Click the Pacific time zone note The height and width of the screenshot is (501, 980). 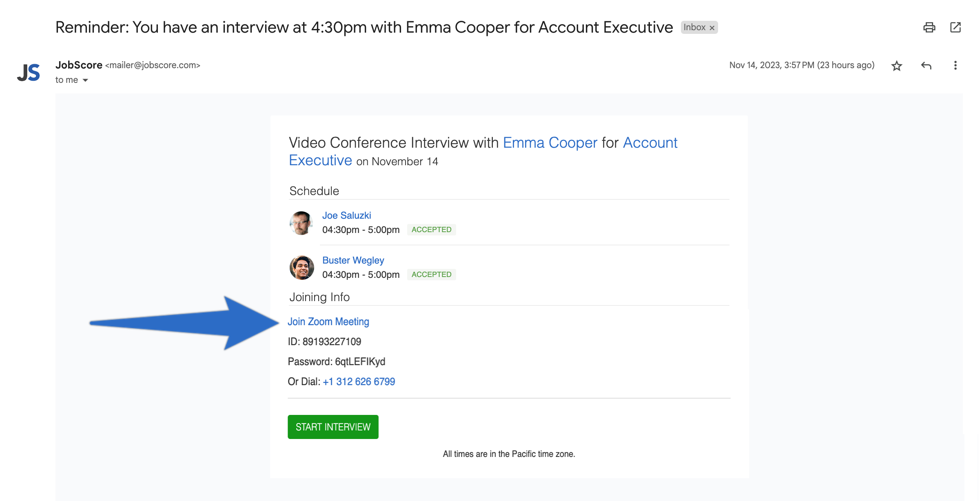click(509, 454)
